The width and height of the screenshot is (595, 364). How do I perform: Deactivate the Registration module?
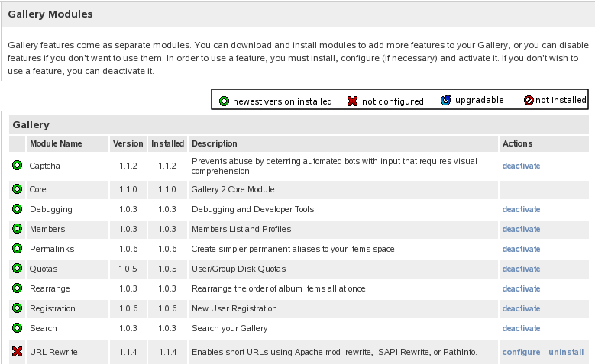pyautogui.click(x=521, y=308)
